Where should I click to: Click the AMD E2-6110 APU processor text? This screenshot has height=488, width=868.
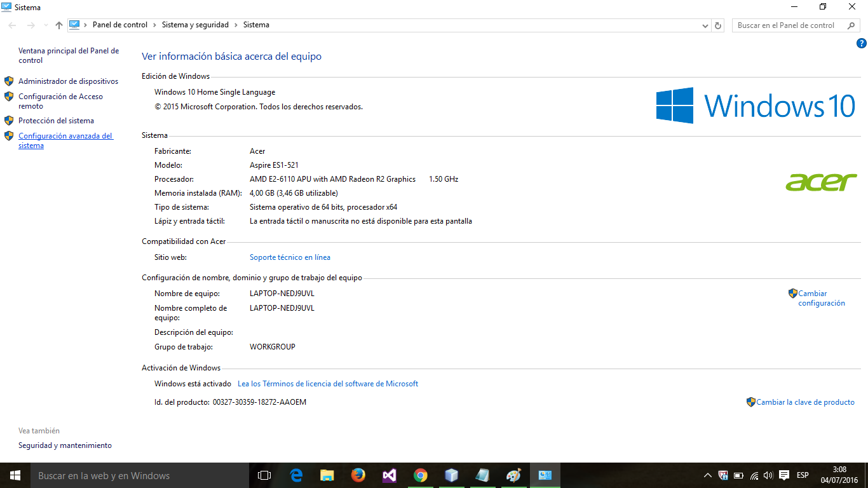(332, 179)
